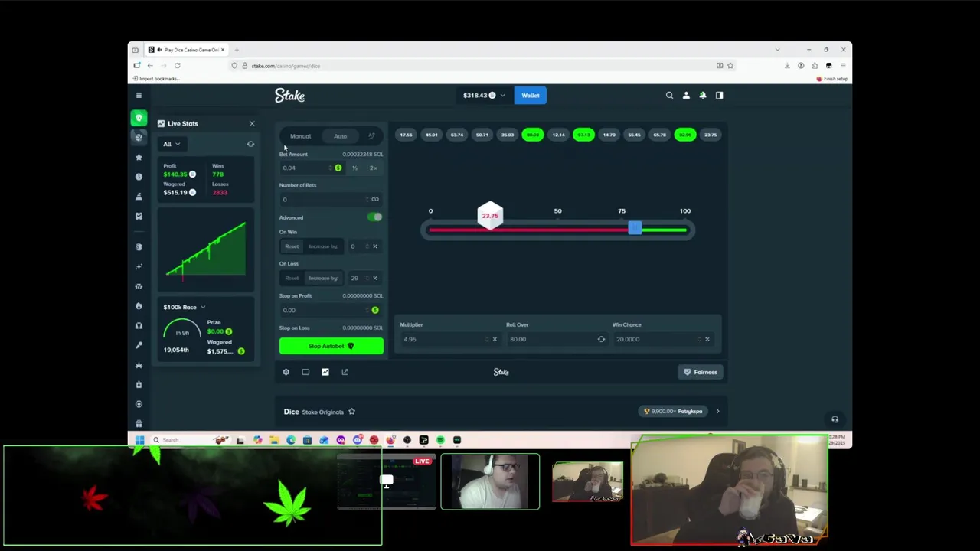Click the Number of Bets field
The image size is (980, 551).
click(331, 199)
